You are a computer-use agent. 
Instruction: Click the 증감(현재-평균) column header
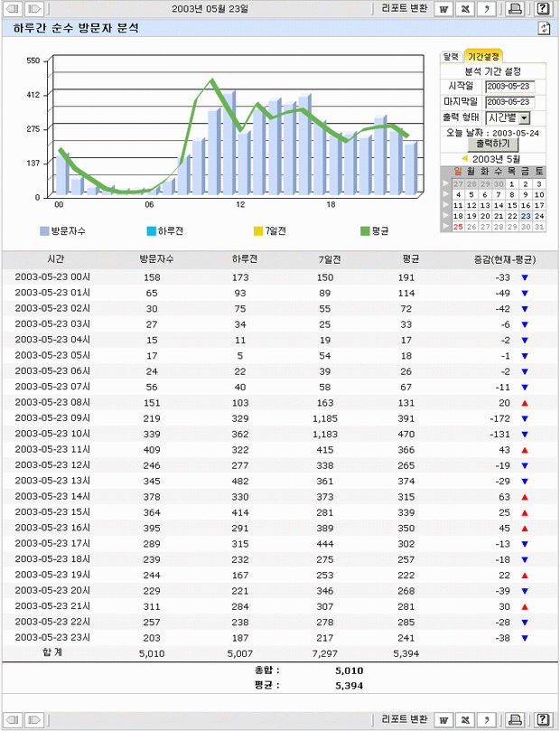pos(505,259)
